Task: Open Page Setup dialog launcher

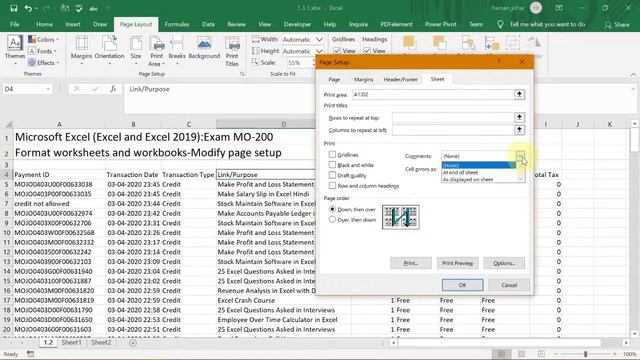Action: 242,74
